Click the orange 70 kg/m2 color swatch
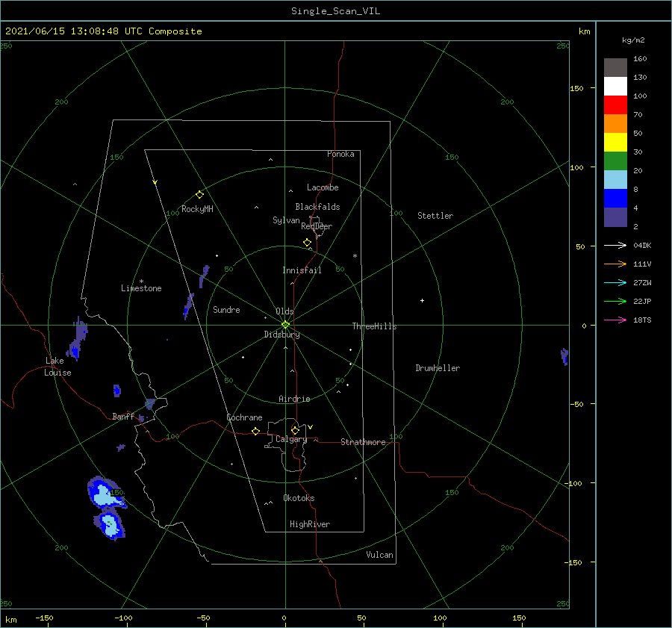The height and width of the screenshot is (628, 672). [x=615, y=123]
